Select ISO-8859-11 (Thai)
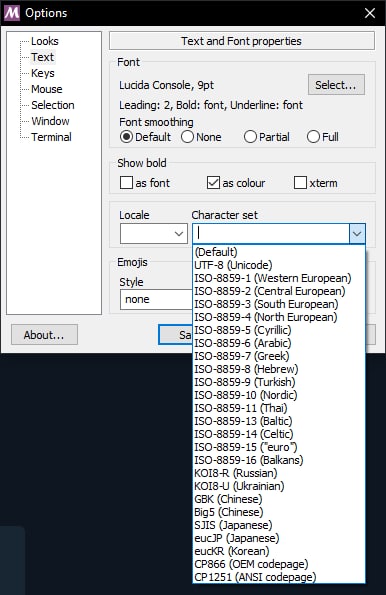Viewport: 386px width, 595px height. (x=279, y=408)
